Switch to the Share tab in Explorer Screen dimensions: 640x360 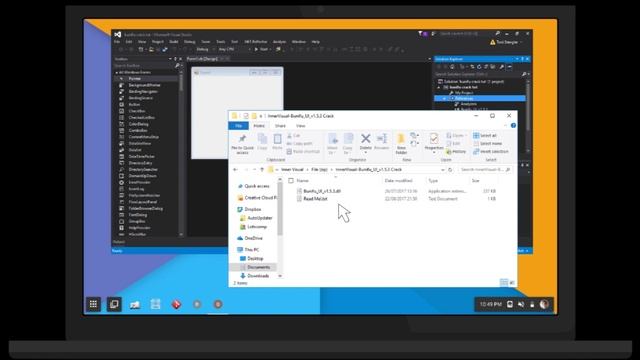click(280, 126)
